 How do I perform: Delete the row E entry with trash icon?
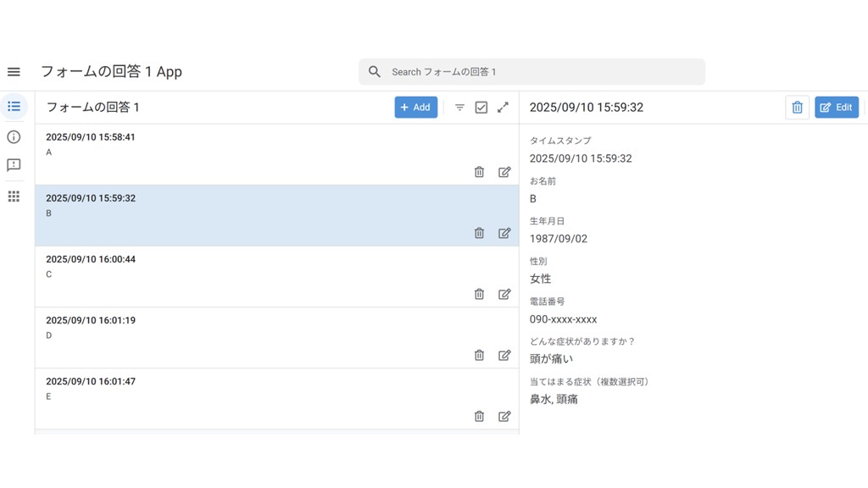pyautogui.click(x=479, y=416)
